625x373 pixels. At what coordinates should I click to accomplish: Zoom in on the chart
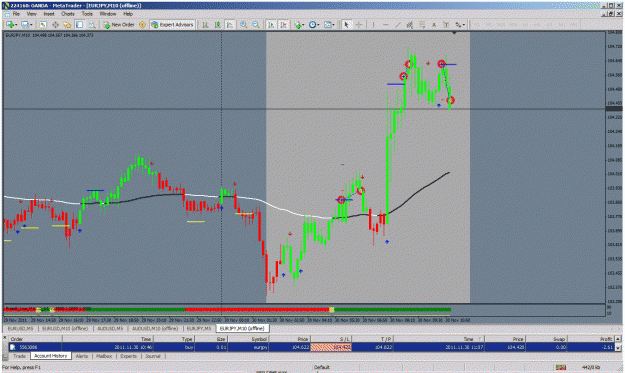tap(243, 25)
